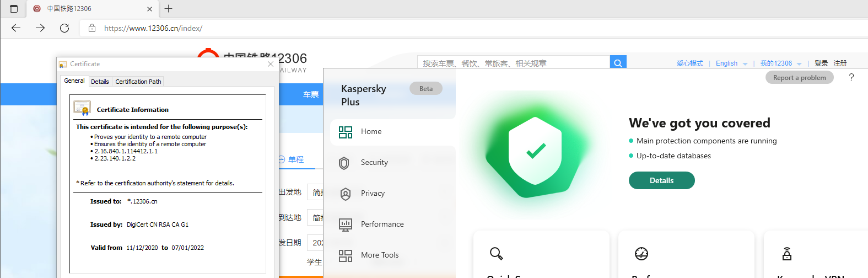Click Up-to-date databases status text
The height and width of the screenshot is (278, 868).
pos(673,156)
